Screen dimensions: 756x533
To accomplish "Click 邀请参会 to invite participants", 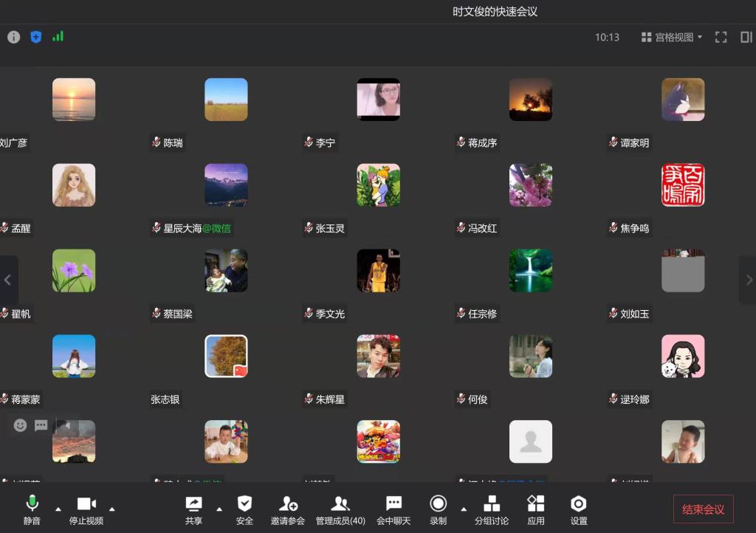I will pos(288,509).
